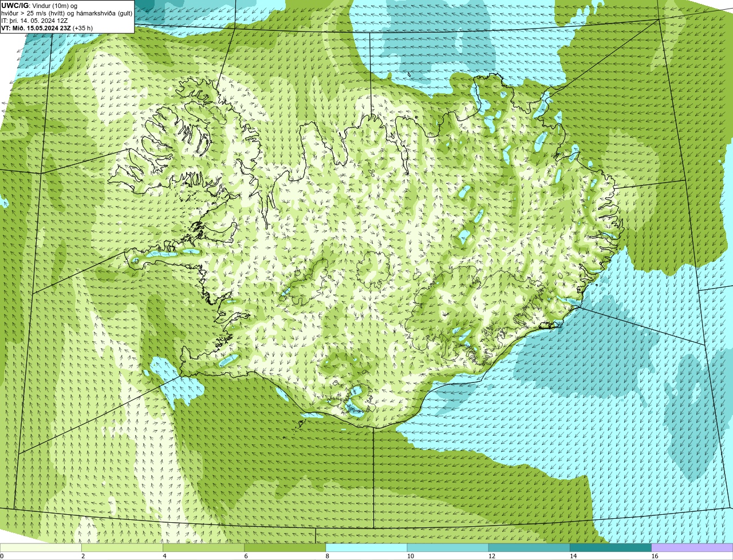This screenshot has height=560, width=733.
Task: Click the 4–6 m/s medium green legend swatch
Action: click(x=203, y=547)
